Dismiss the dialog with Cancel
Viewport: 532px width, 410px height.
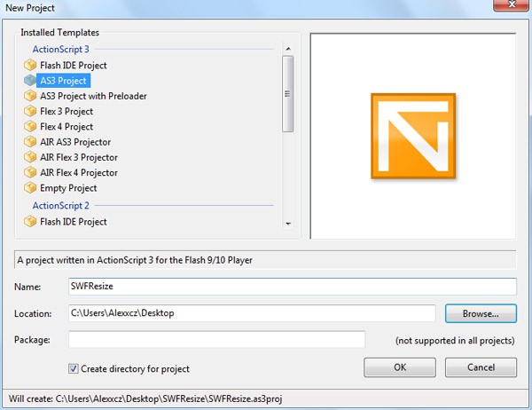(x=481, y=367)
